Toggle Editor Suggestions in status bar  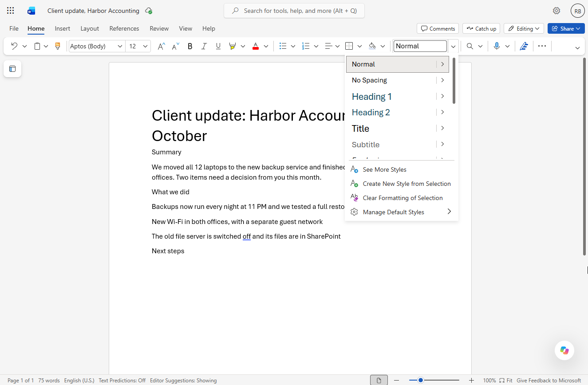click(183, 381)
